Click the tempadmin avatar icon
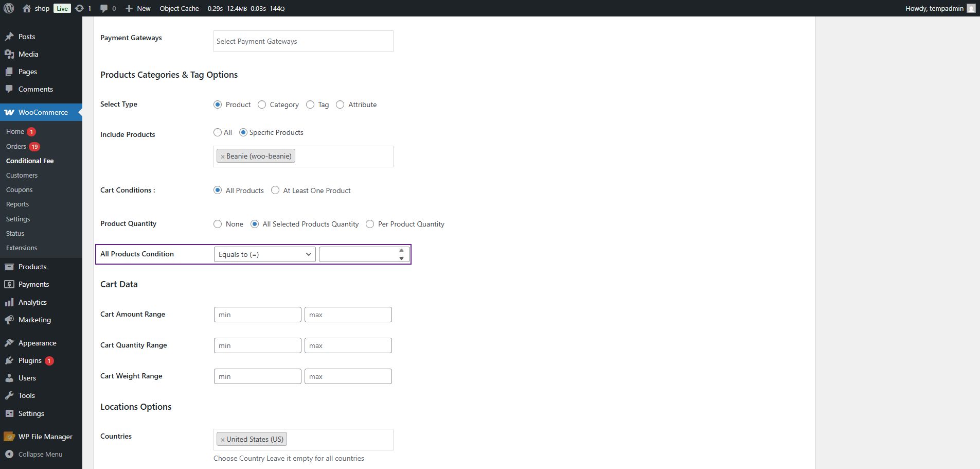The image size is (980, 469). pyautogui.click(x=971, y=8)
